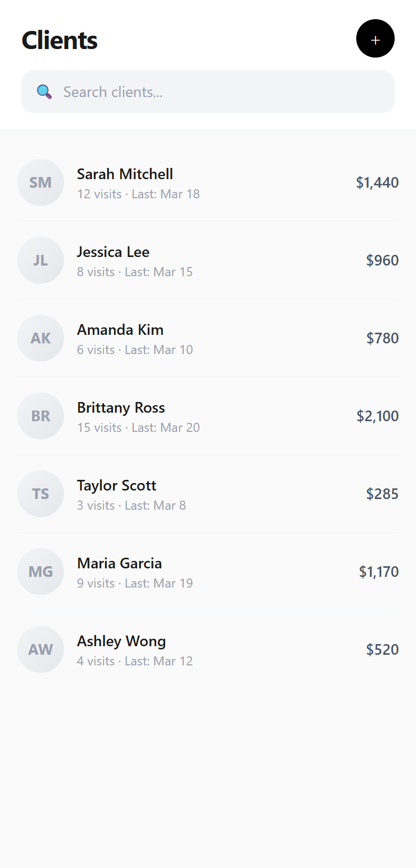Screen dimensions: 416x868
Task: Click the AK avatar circle
Action: point(41,338)
